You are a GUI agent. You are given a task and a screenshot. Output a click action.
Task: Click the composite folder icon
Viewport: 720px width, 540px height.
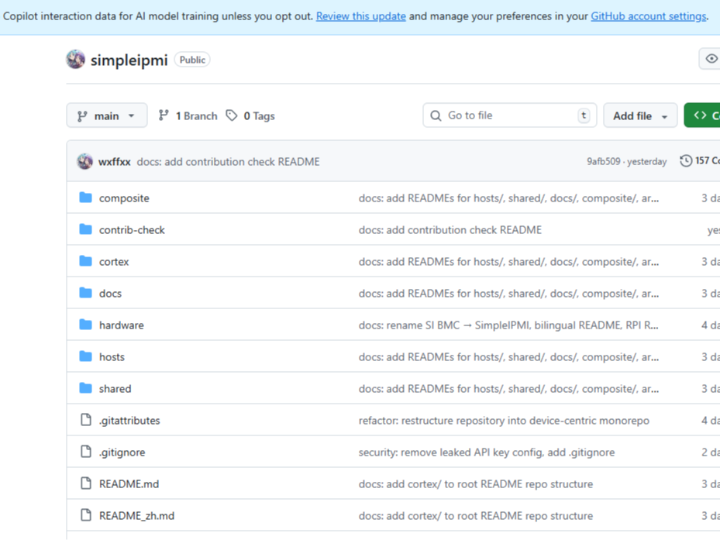pyautogui.click(x=85, y=198)
